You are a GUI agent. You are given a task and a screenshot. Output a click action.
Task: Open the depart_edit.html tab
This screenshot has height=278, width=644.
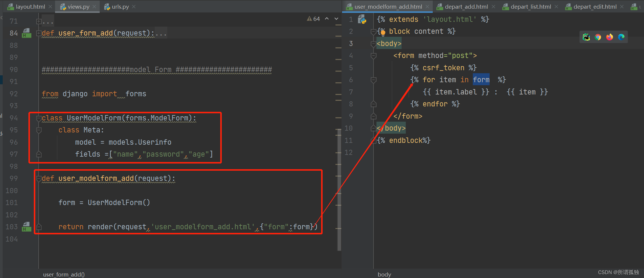(x=595, y=7)
